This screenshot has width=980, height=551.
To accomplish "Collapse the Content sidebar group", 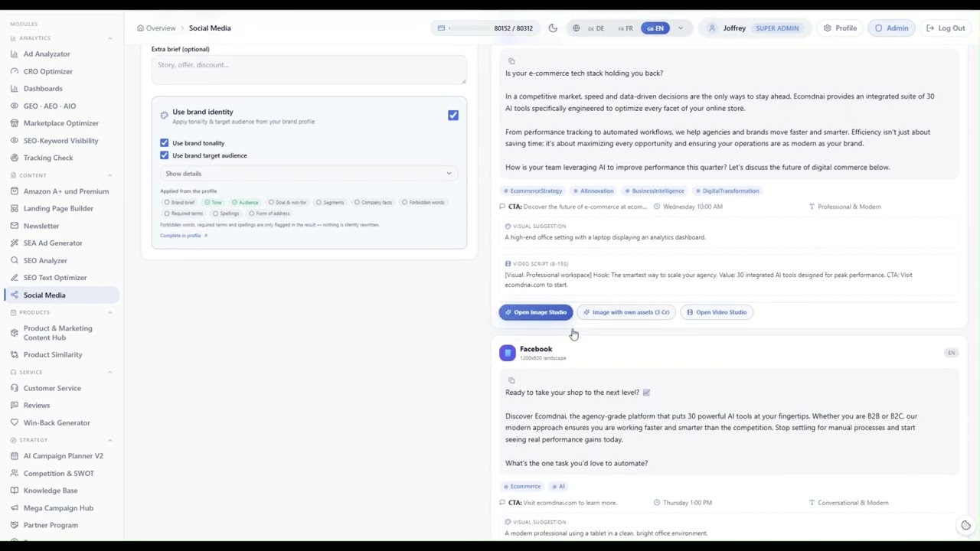I will (109, 175).
